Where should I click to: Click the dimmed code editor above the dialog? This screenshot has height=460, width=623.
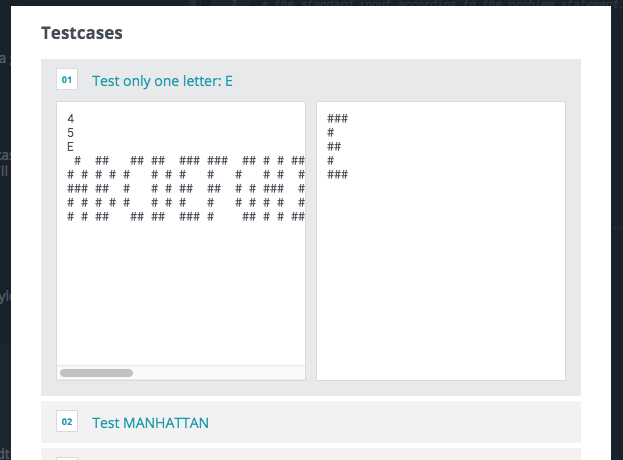click(x=397, y=3)
